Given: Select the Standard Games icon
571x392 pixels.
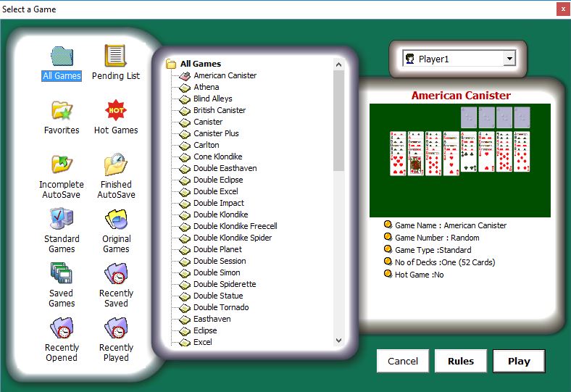Looking at the screenshot, I should coord(62,218).
